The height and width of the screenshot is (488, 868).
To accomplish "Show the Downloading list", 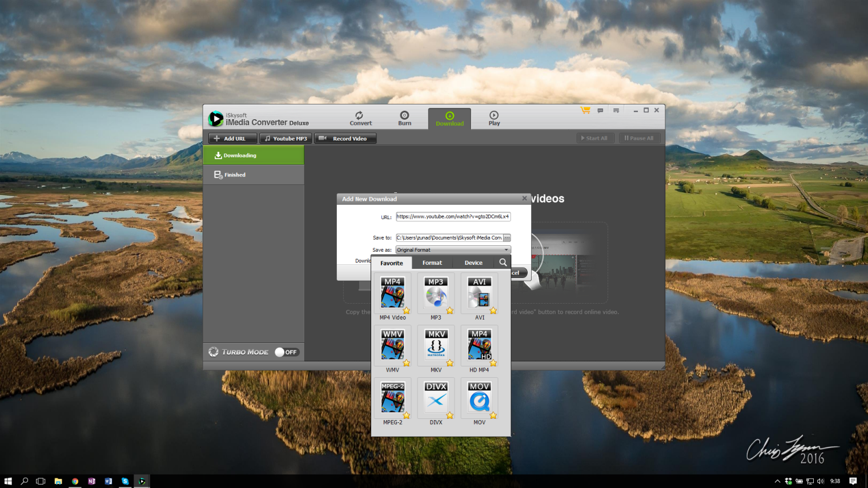I will point(254,155).
